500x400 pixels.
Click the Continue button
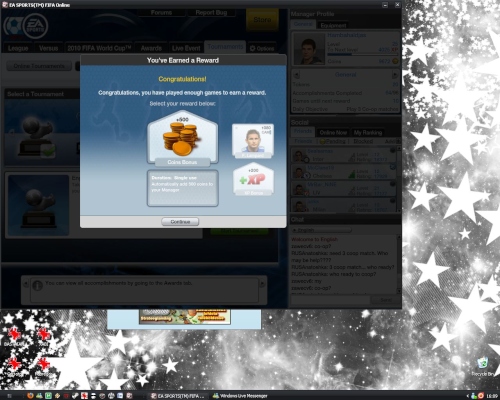pyautogui.click(x=180, y=222)
